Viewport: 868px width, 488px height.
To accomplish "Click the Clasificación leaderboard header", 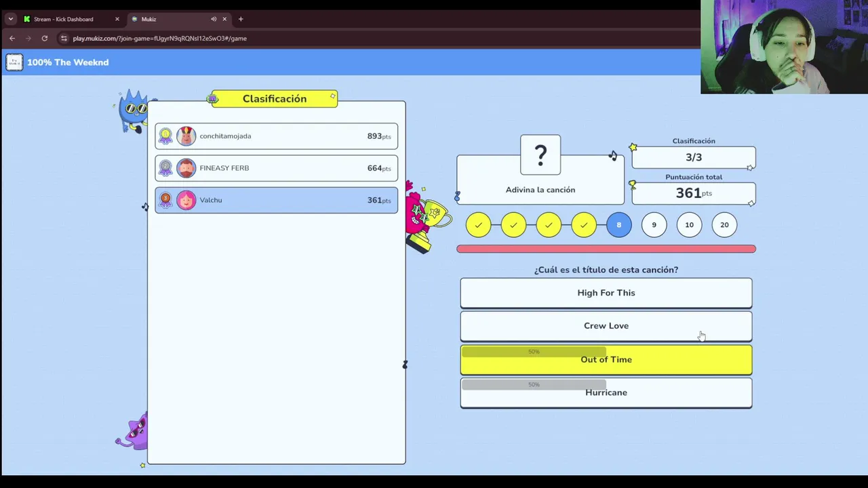I will point(275,99).
